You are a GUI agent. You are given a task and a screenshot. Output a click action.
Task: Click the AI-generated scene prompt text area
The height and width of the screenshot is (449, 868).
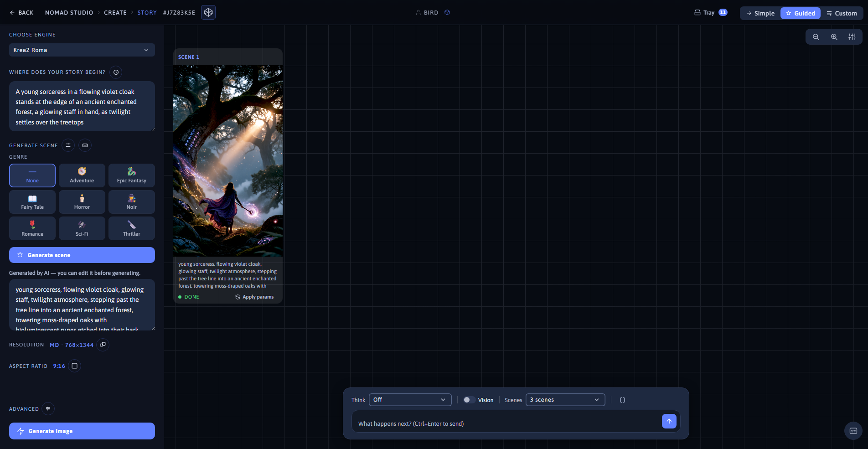82,305
